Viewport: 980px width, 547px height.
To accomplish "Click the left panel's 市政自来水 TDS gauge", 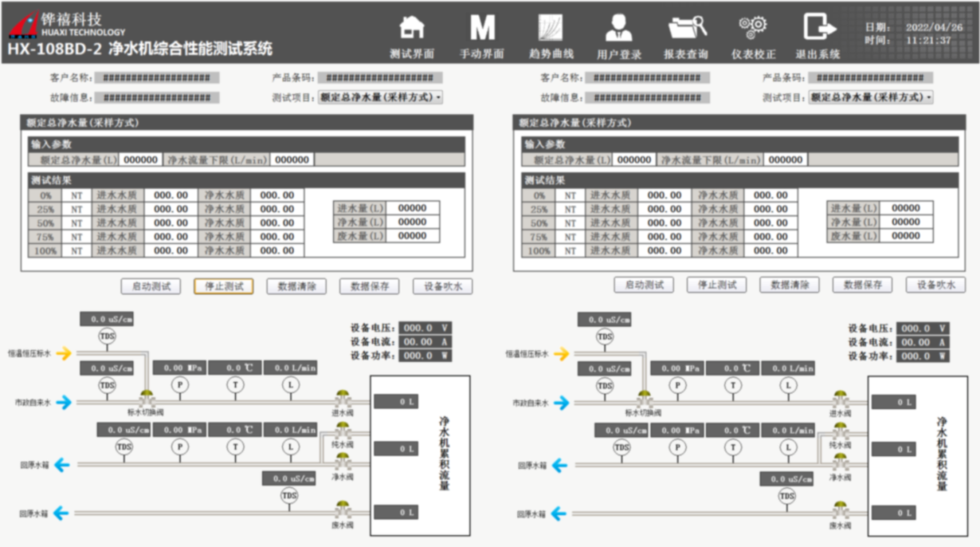I will pyautogui.click(x=107, y=386).
